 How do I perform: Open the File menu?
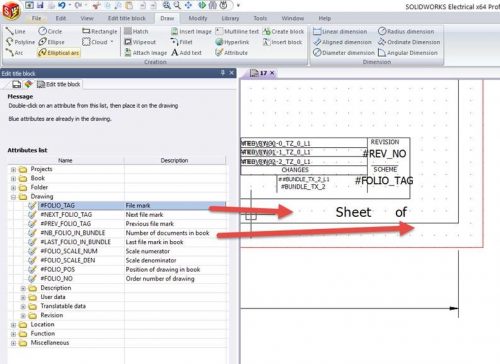click(36, 18)
